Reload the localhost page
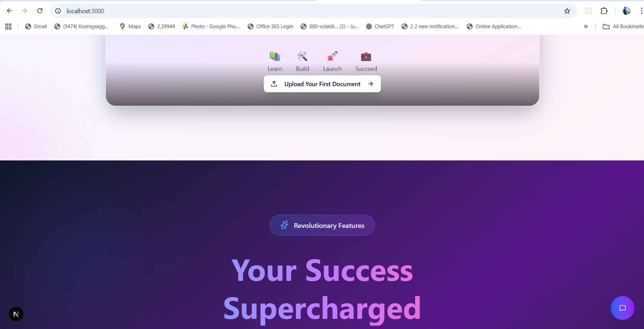The width and height of the screenshot is (644, 329). tap(40, 11)
